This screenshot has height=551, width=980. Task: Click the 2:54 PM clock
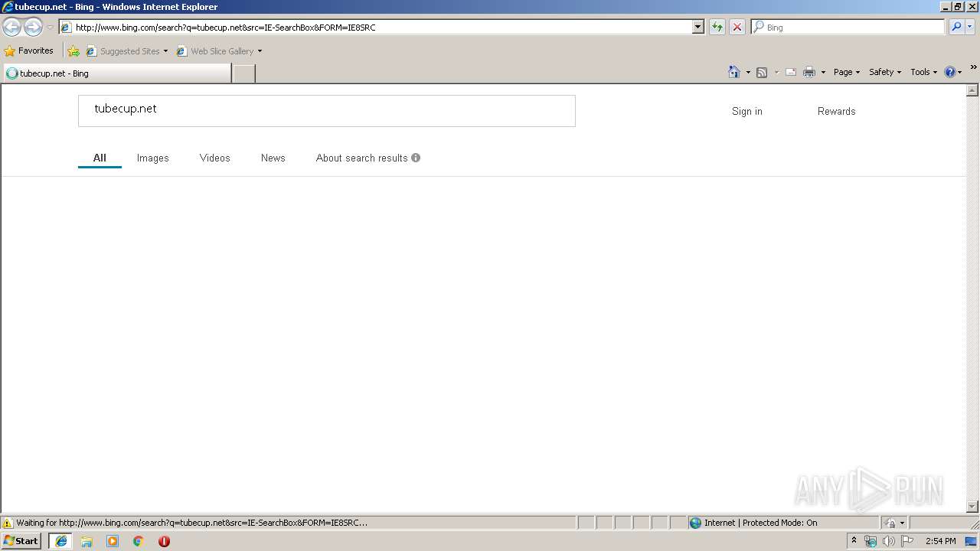click(940, 541)
